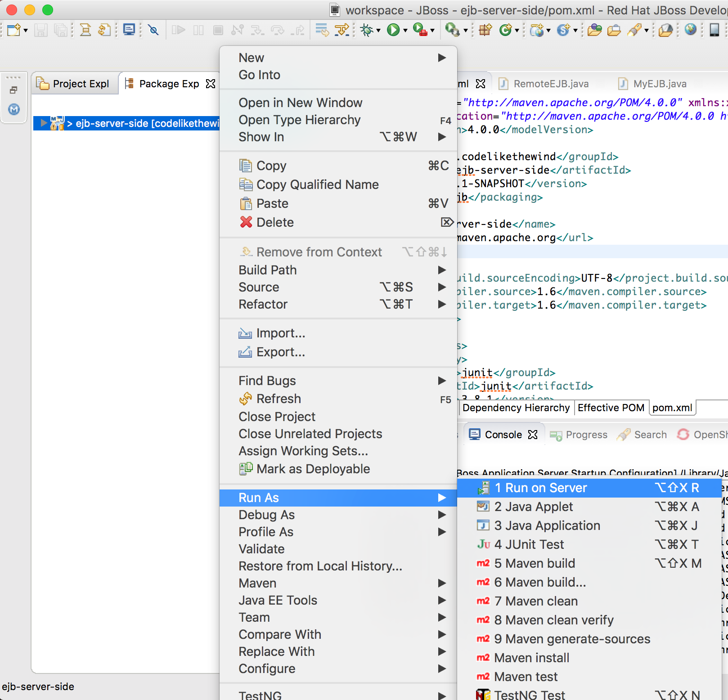This screenshot has height=700, width=728.
Task: Open Team submenu in context menu
Action: coord(338,618)
